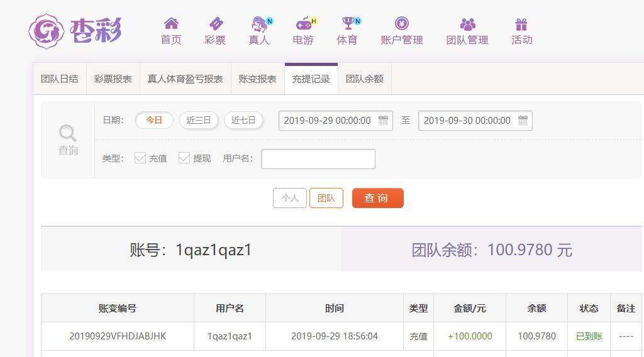This screenshot has height=357, width=644.
Task: Select the 近三日 date filter
Action: 198,120
